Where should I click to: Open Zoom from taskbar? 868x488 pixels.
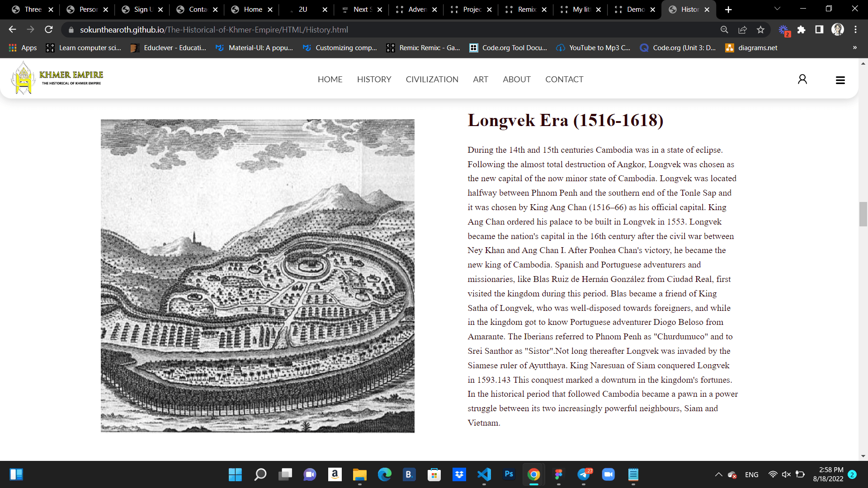[609, 474]
